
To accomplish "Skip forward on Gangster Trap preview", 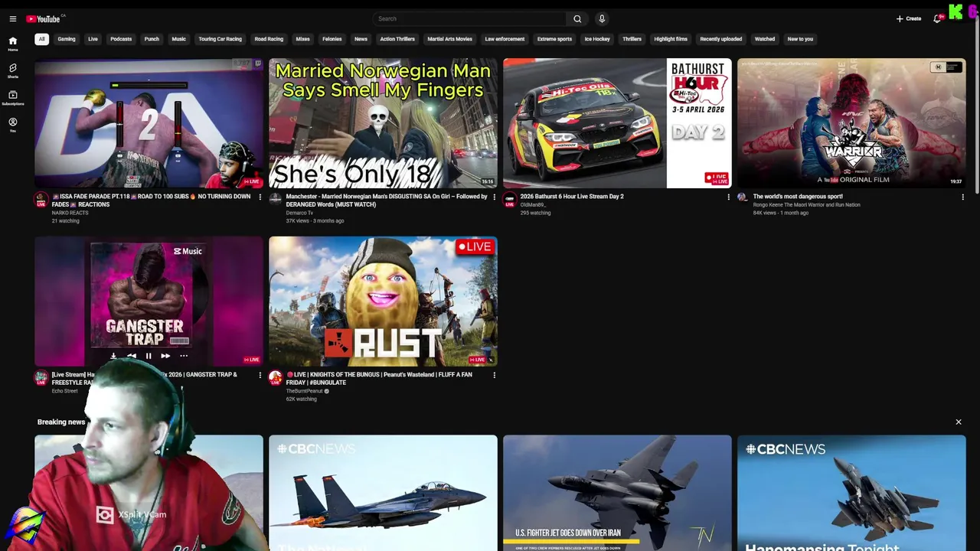I will point(165,356).
